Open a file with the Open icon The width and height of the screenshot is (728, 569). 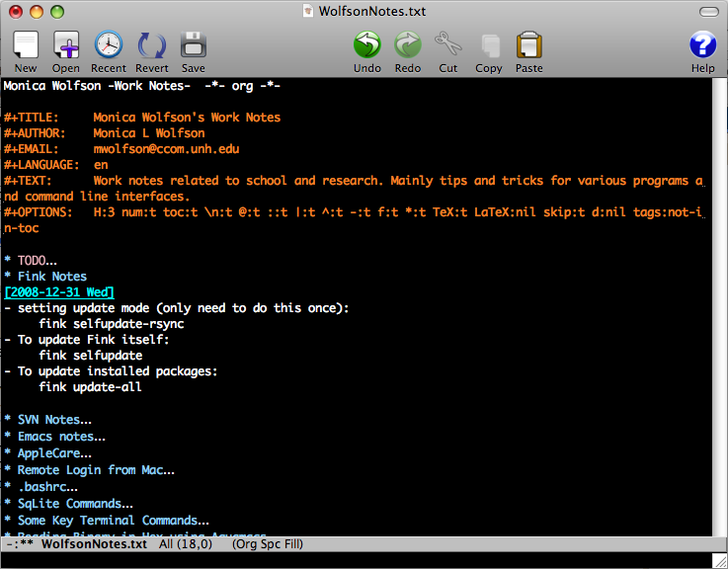click(66, 45)
